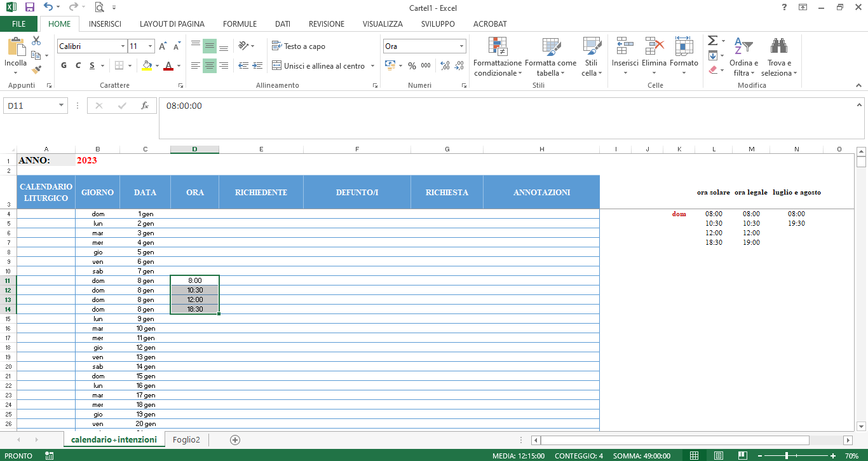
Task: Select the Format Painter brush icon
Action: [36, 69]
